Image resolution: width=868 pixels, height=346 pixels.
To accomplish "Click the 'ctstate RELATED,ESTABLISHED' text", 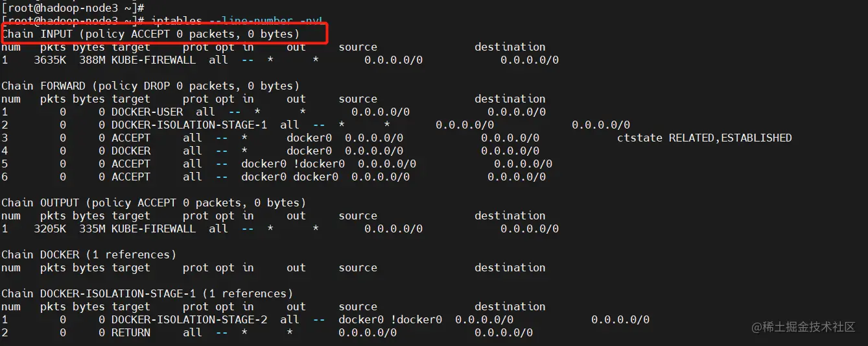I will [x=705, y=138].
